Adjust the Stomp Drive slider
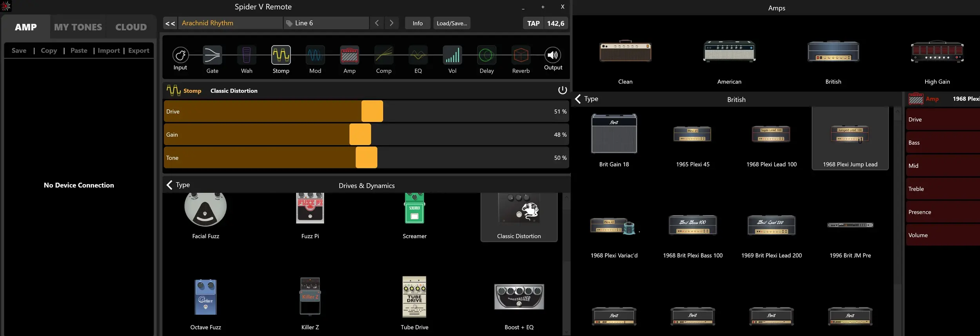 pyautogui.click(x=366, y=111)
